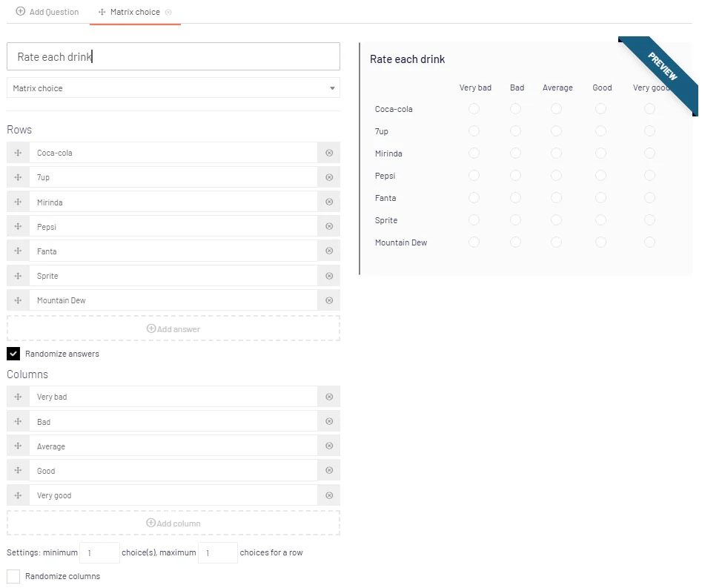The height and width of the screenshot is (588, 702).
Task: Click Add column button
Action: (173, 523)
